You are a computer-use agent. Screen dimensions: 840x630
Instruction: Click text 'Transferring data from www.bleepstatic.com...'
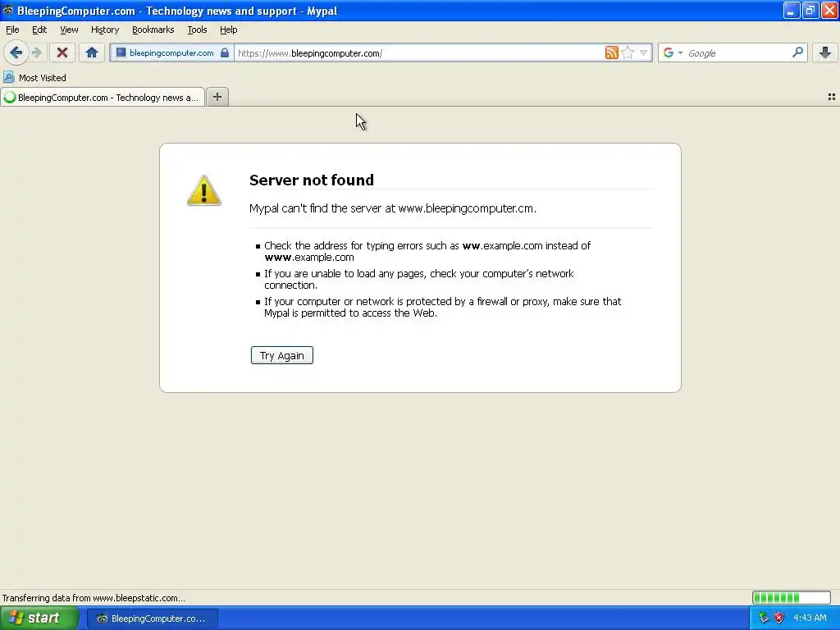click(x=94, y=598)
